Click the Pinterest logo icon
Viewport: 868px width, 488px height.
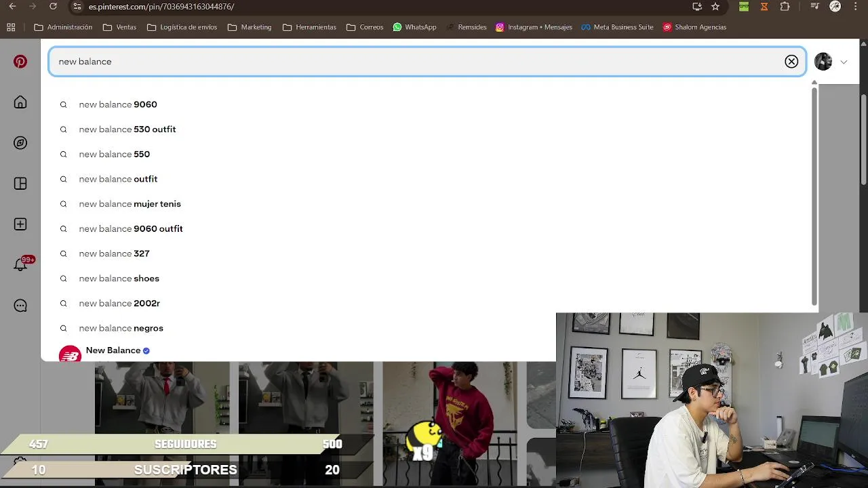click(20, 62)
